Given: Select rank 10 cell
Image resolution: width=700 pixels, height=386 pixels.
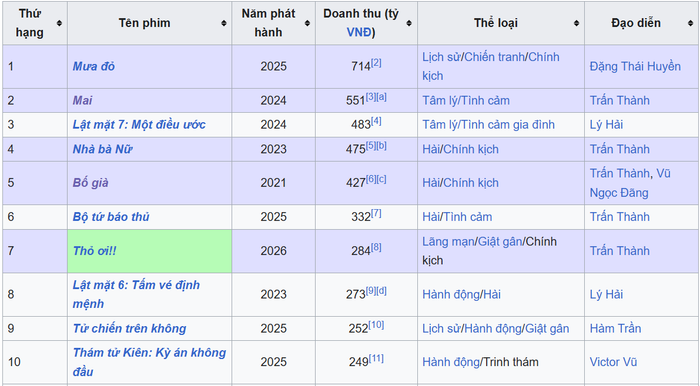Looking at the screenshot, I should (x=35, y=362).
